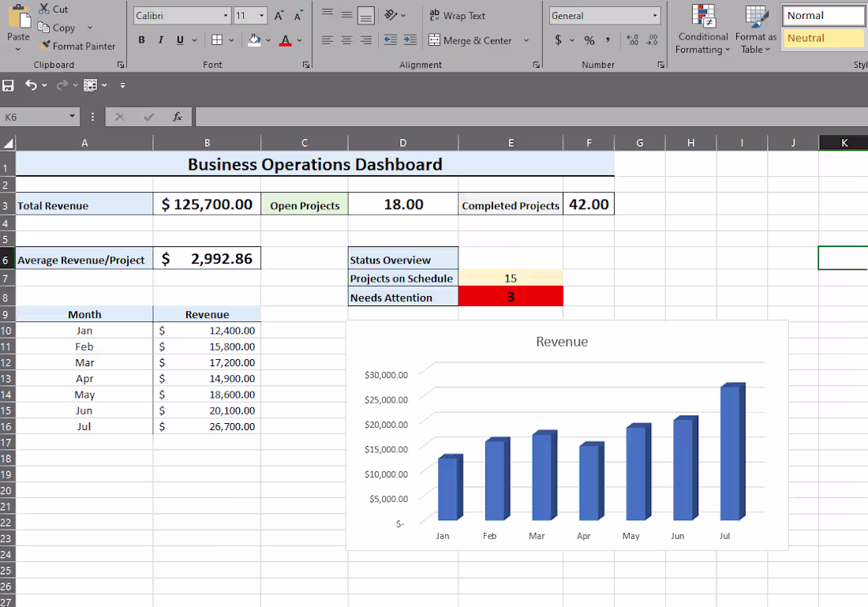Toggle Wrap Text

pos(457,16)
